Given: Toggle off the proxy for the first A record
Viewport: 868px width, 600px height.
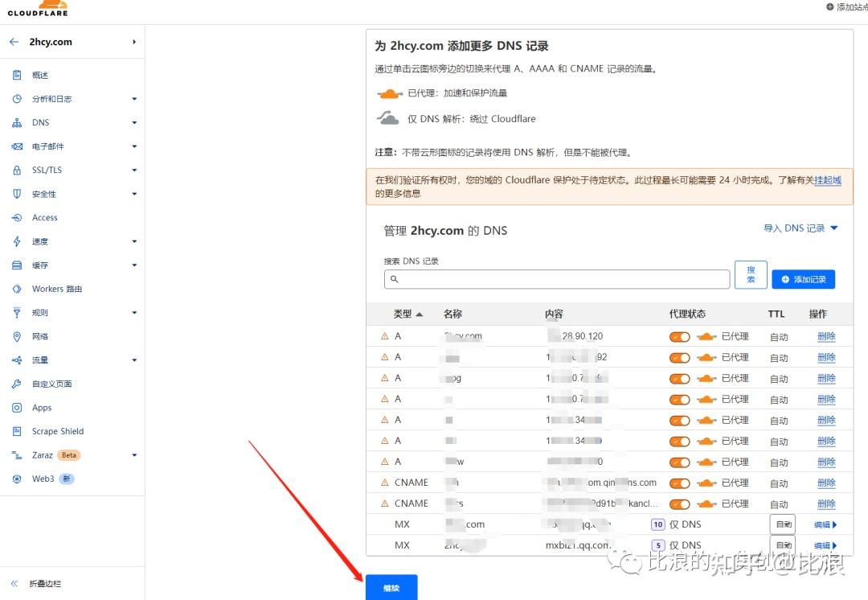Looking at the screenshot, I should [x=679, y=336].
